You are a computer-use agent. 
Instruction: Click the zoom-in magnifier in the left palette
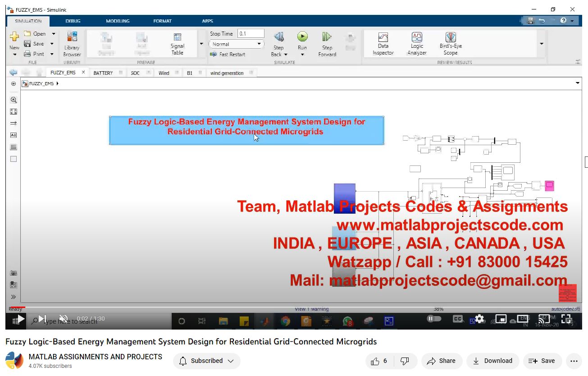point(14,100)
